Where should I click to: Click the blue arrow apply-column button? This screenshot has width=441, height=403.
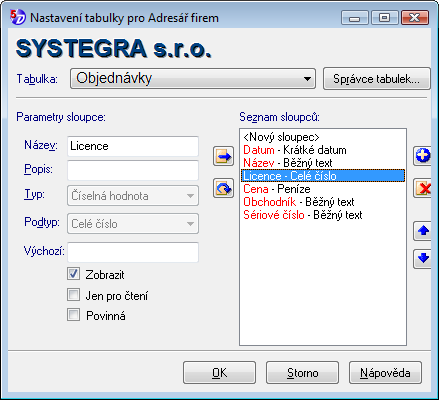[x=223, y=156]
